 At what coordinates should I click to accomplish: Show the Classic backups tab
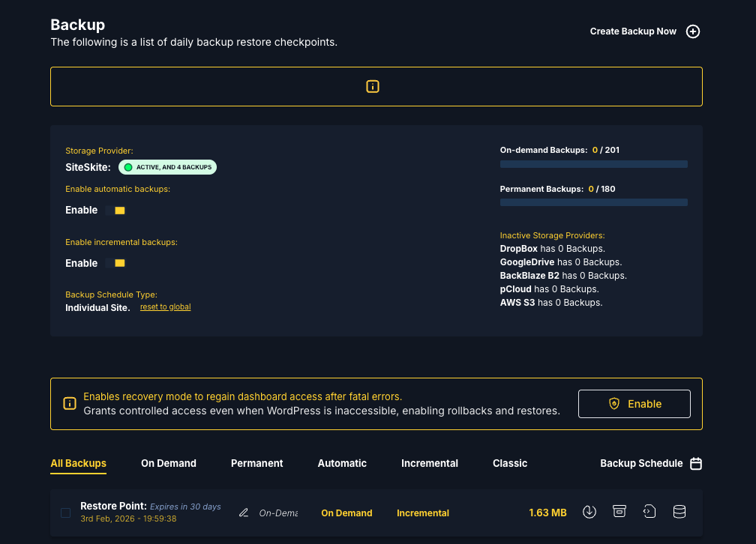(x=510, y=464)
